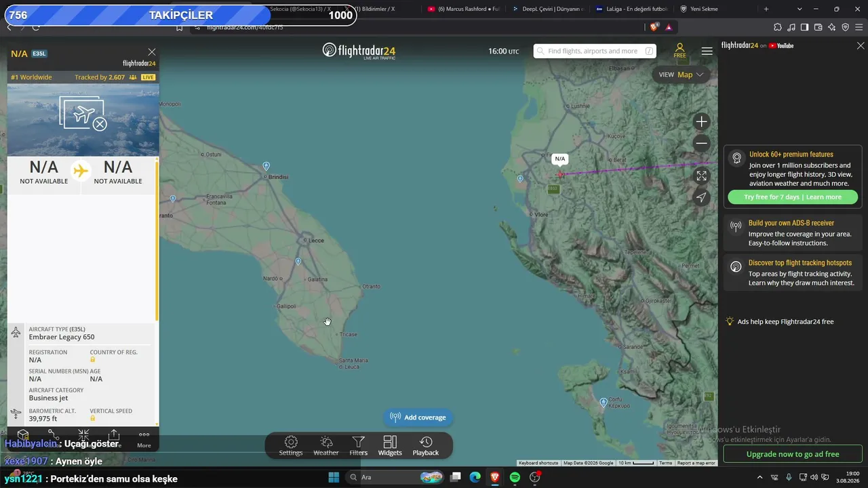This screenshot has width=868, height=488.
Task: Click the Add coverage button
Action: pyautogui.click(x=418, y=418)
